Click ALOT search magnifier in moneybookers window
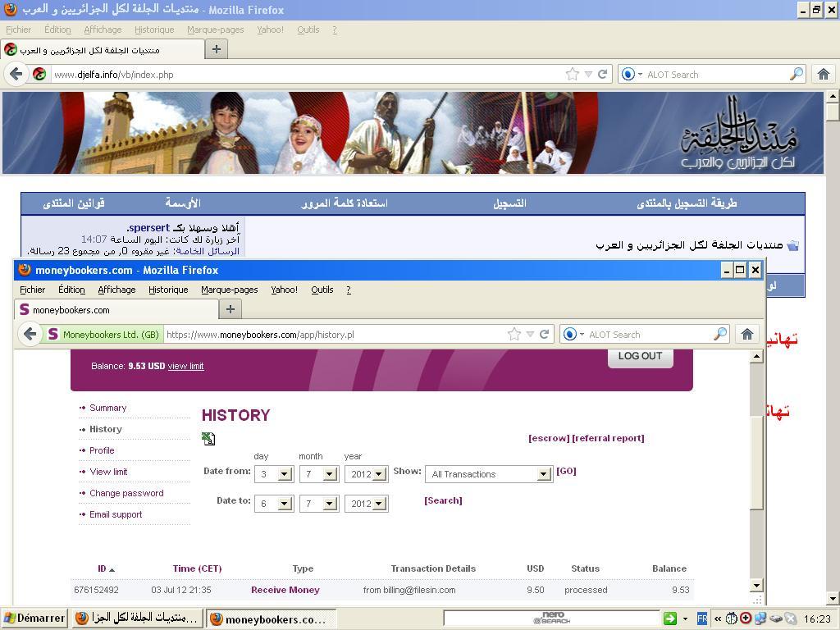This screenshot has height=630, width=840. click(x=720, y=334)
